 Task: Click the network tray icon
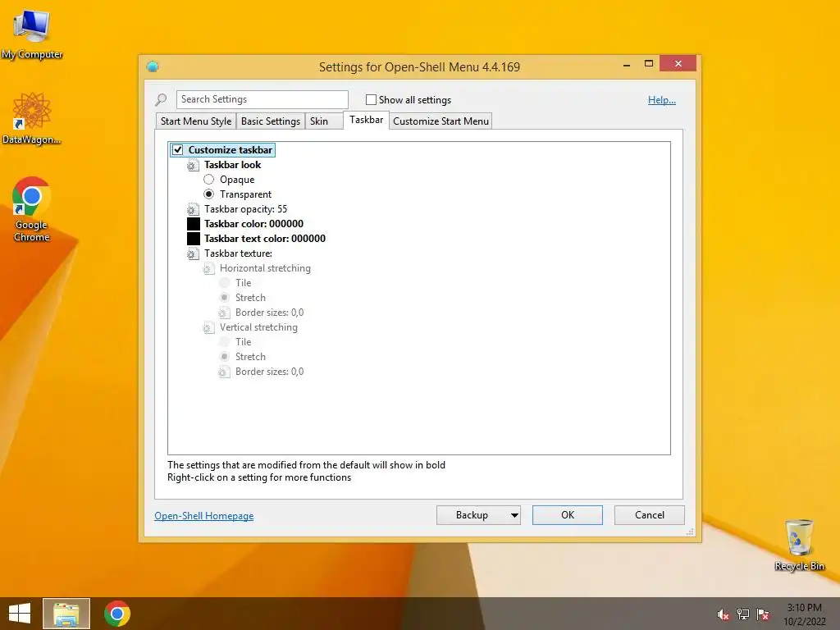(x=743, y=614)
